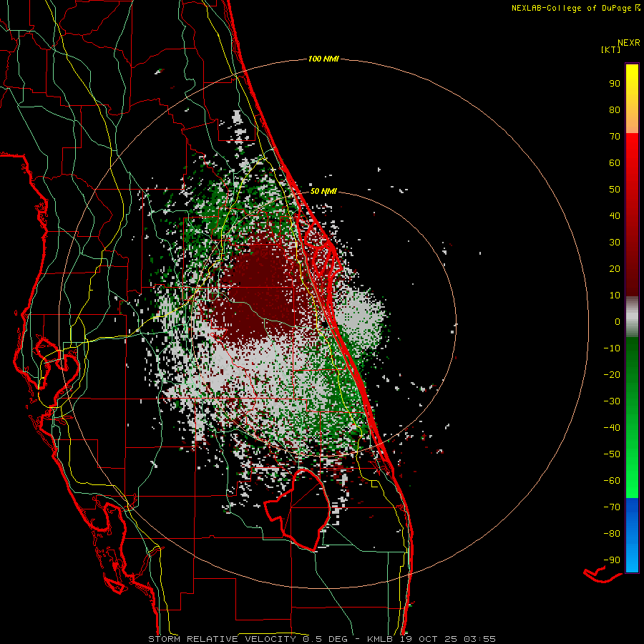Click the -60 value on velocity scale
Viewport: 644px width, 644px height.
612,481
